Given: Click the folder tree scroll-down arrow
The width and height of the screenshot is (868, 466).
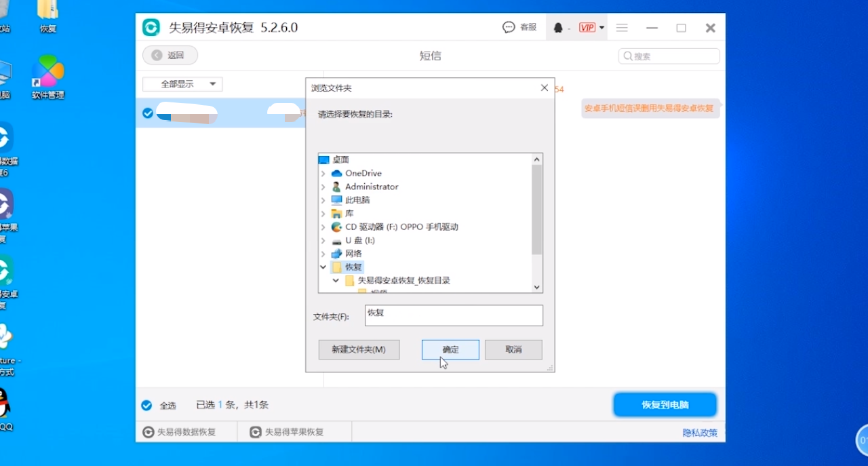Looking at the screenshot, I should (537, 287).
